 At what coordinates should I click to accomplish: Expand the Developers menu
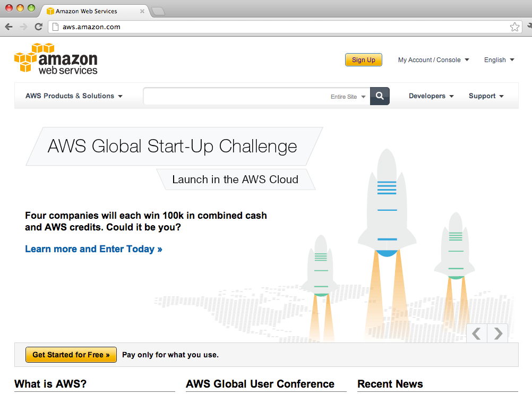(431, 96)
